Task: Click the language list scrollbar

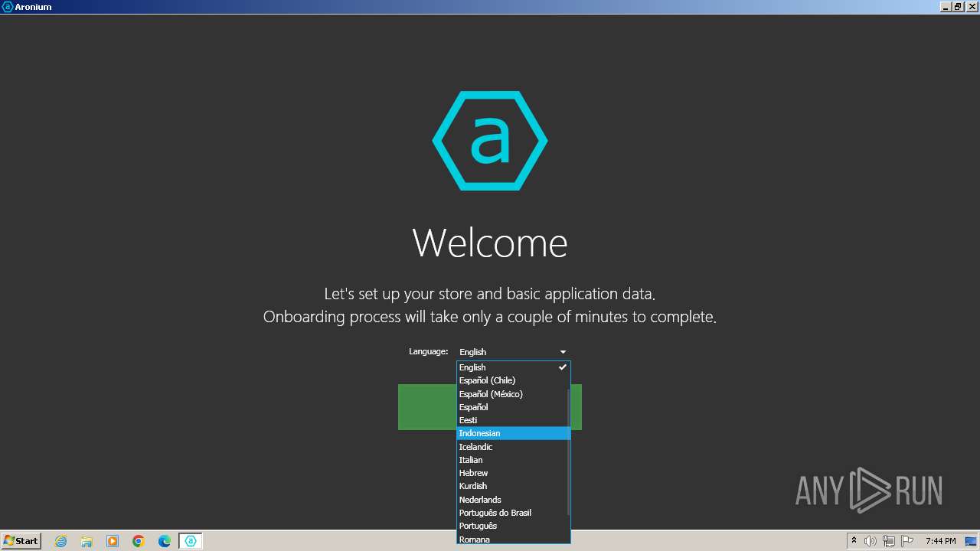Action: point(568,452)
